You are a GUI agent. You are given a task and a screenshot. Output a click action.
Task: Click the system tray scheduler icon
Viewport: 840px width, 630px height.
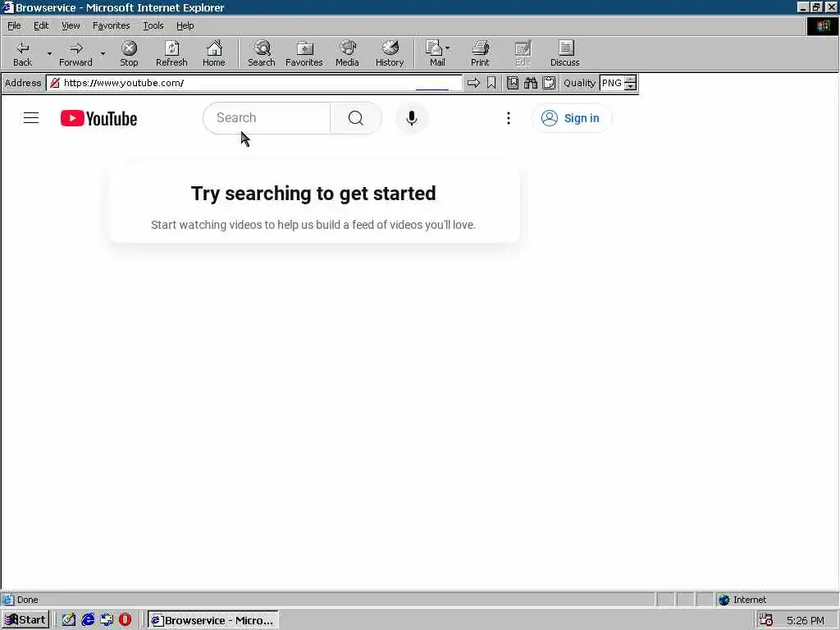[x=766, y=620]
